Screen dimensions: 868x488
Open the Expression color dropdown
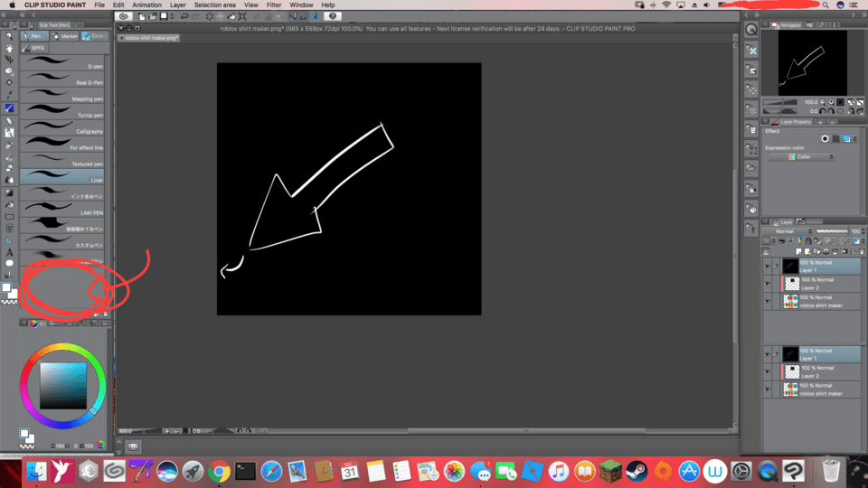[801, 157]
